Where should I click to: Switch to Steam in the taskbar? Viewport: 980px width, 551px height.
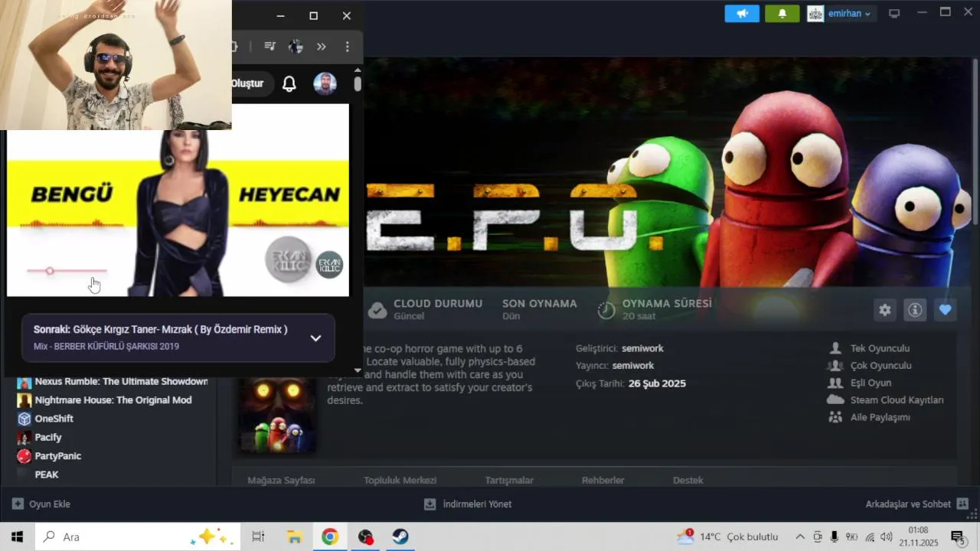[400, 536]
